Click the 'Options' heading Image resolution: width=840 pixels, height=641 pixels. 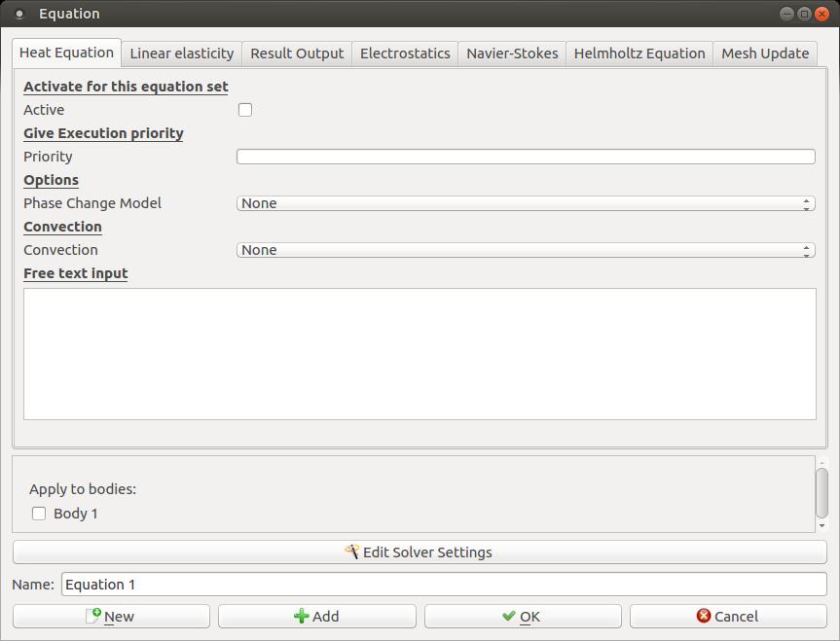click(51, 181)
